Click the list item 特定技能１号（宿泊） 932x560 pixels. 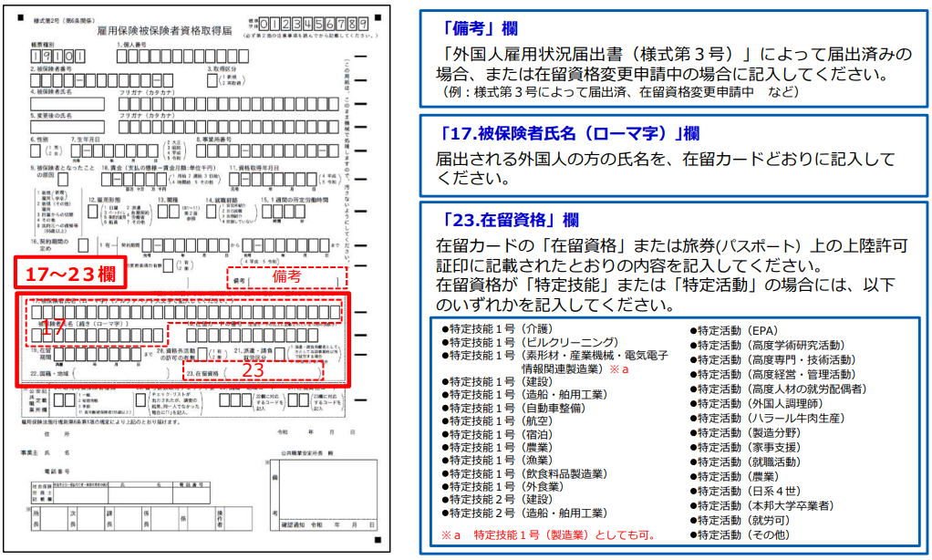497,434
